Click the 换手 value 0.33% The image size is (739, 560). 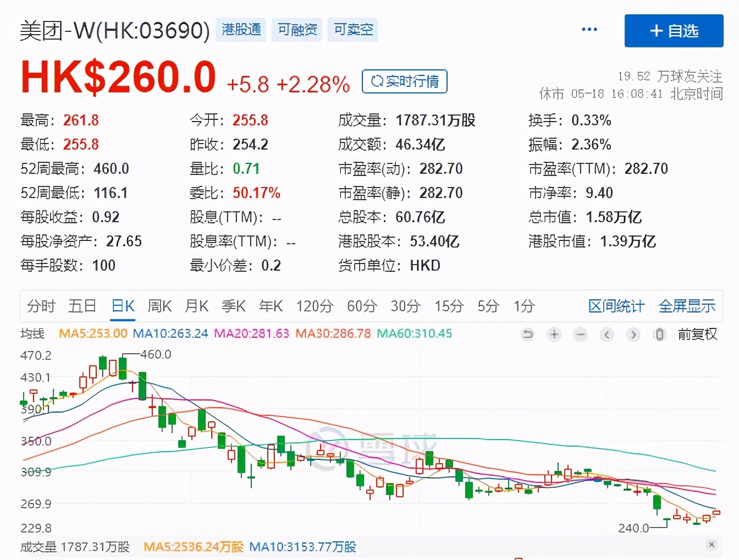coord(591,120)
